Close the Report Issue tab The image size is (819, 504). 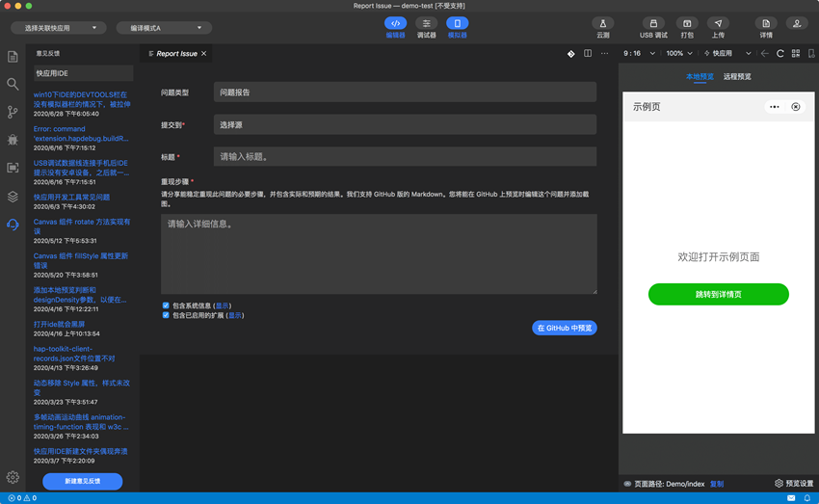203,53
